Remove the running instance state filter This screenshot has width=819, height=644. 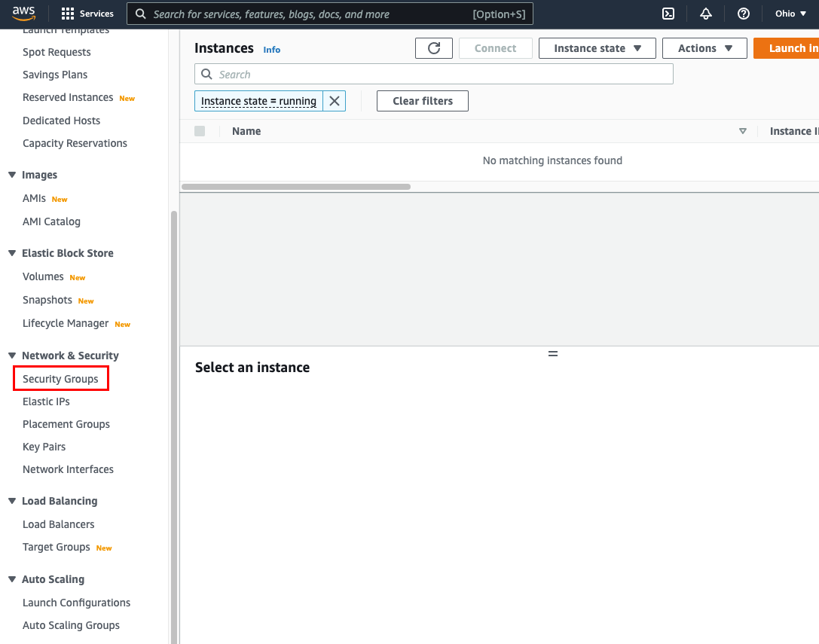[x=335, y=101]
